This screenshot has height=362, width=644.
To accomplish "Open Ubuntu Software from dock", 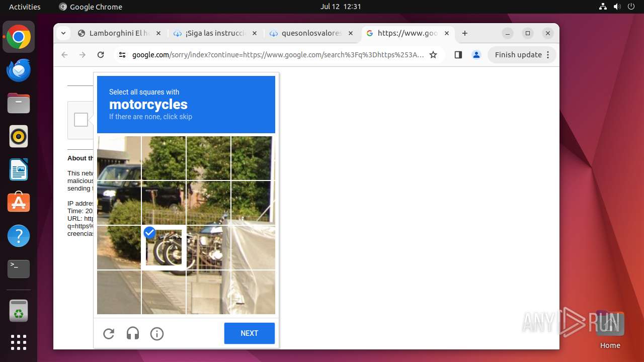I will (x=19, y=203).
